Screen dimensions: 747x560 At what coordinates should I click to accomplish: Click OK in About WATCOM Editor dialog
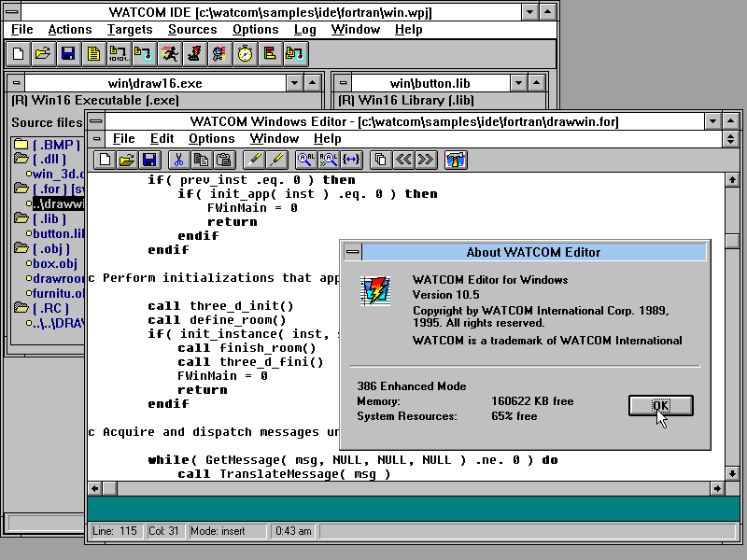[661, 405]
